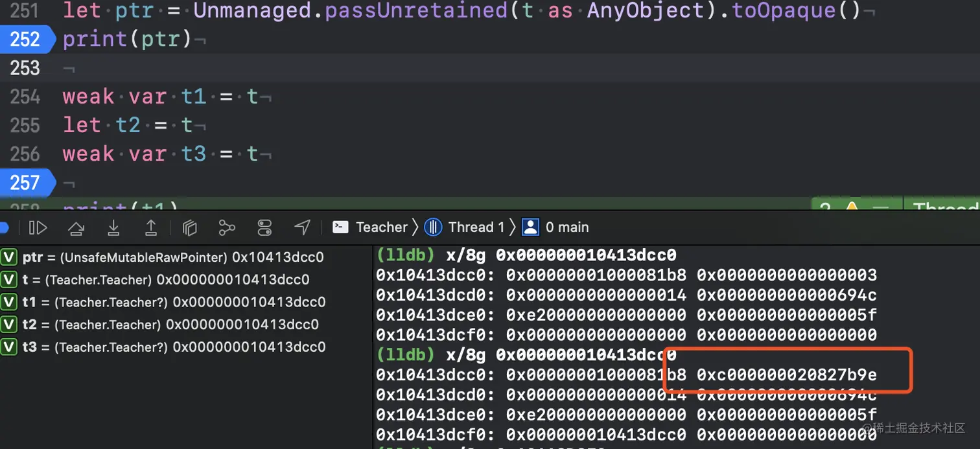
Task: Click the Step Over debug icon
Action: (76, 227)
